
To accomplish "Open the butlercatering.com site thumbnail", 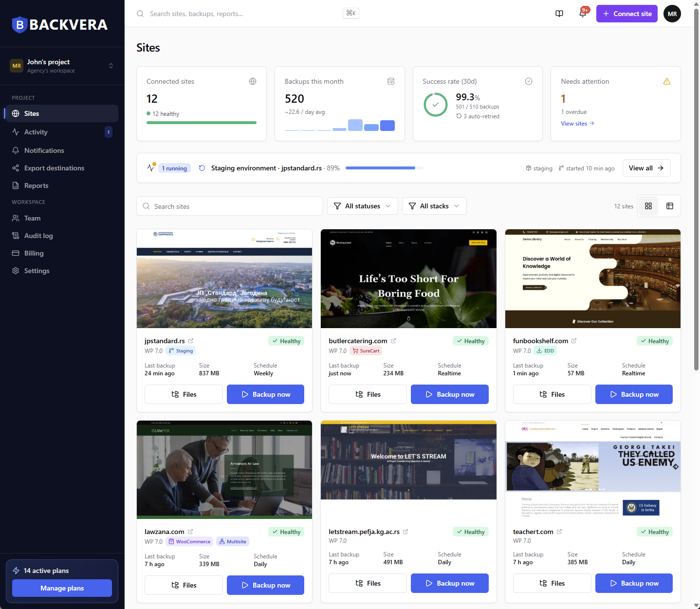I will click(x=408, y=278).
